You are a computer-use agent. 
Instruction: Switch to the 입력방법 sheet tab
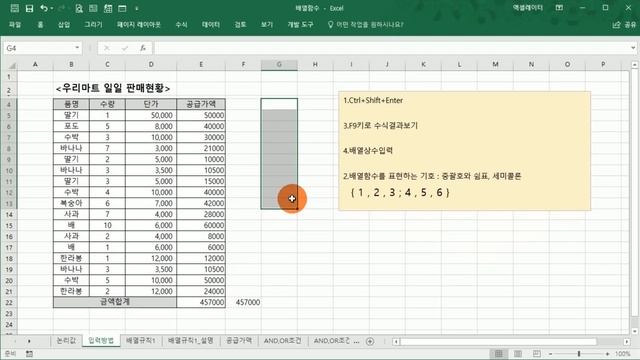click(101, 341)
